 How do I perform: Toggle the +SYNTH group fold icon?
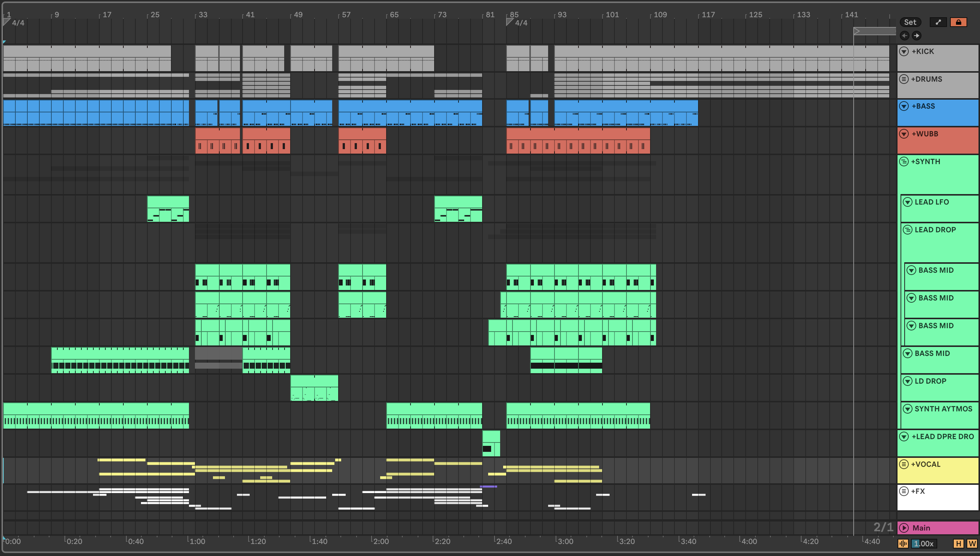(904, 161)
